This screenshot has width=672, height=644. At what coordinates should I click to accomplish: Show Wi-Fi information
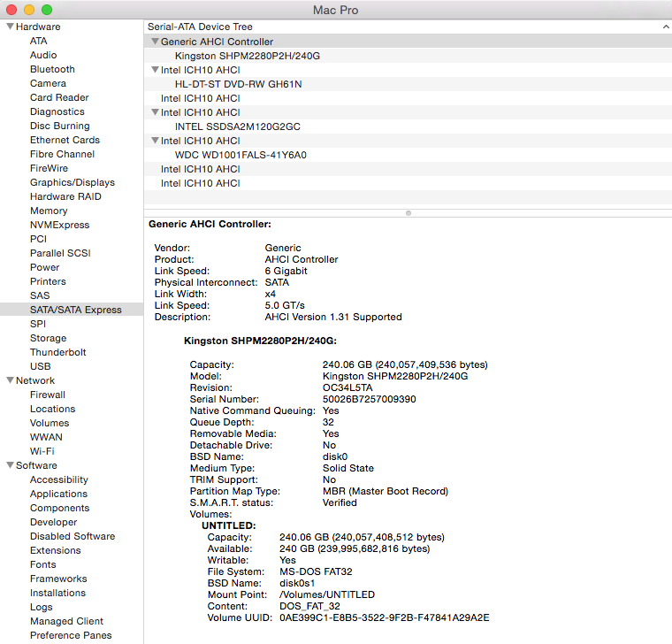pos(42,451)
